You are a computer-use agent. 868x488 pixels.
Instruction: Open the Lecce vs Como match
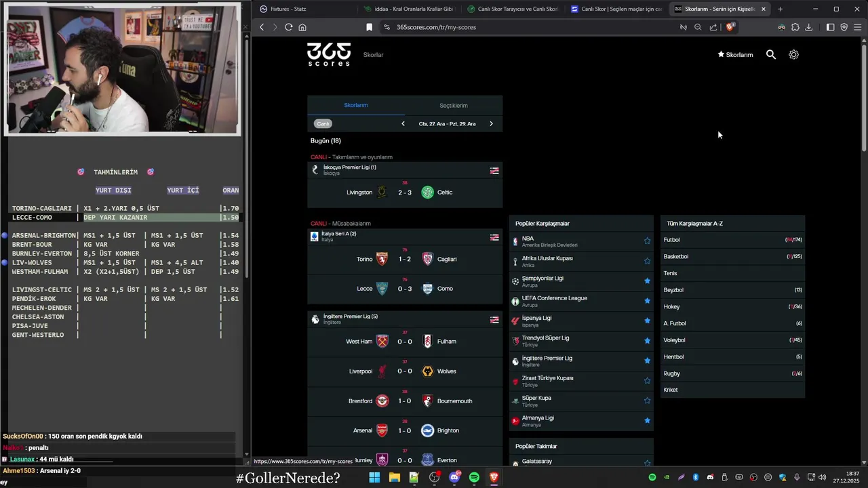coord(405,289)
